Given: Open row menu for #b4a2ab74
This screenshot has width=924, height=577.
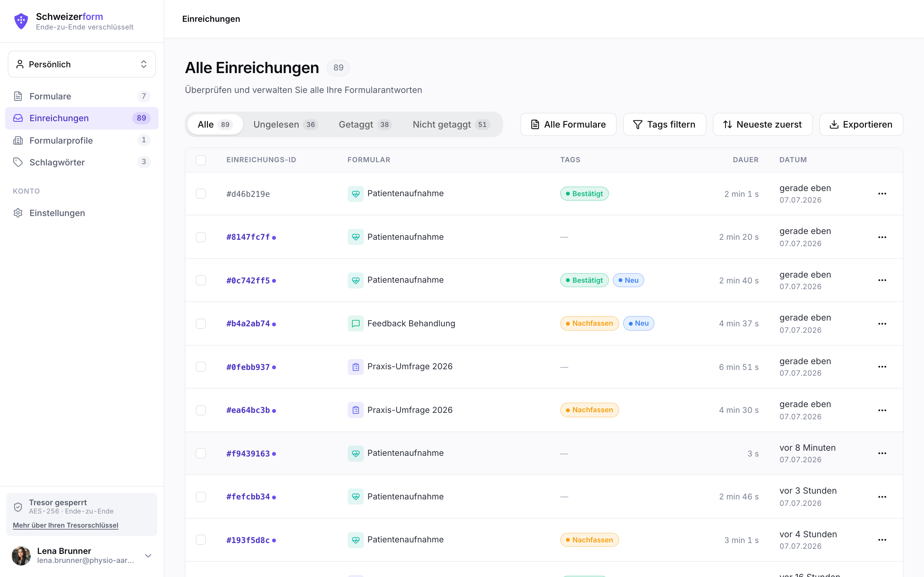Looking at the screenshot, I should pyautogui.click(x=882, y=324).
